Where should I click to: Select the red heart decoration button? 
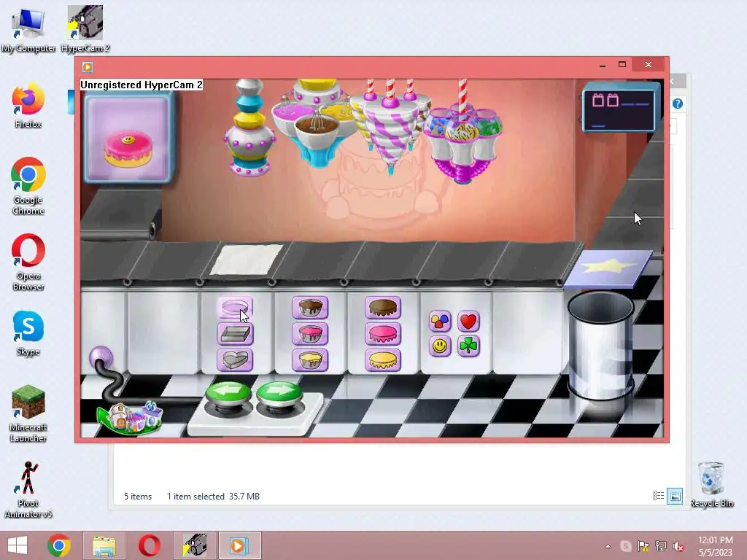(x=468, y=322)
